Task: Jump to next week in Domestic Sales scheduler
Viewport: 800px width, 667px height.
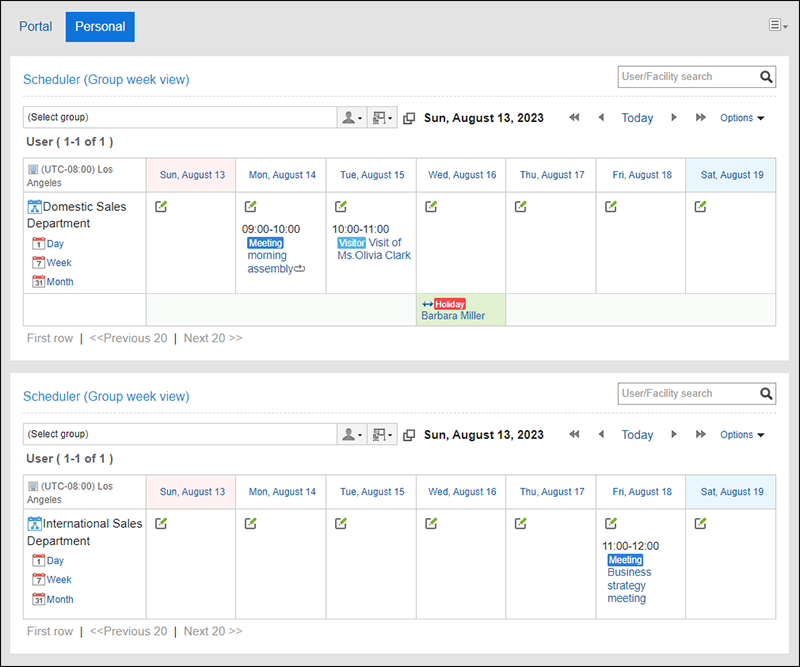Action: pos(701,117)
